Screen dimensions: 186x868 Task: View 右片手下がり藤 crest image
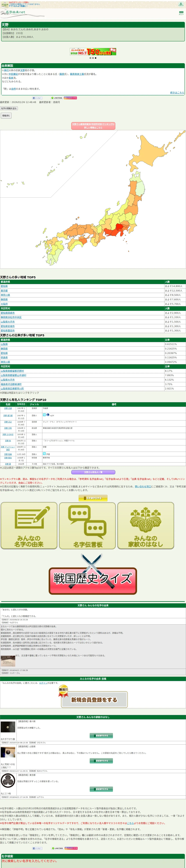(8, 727)
